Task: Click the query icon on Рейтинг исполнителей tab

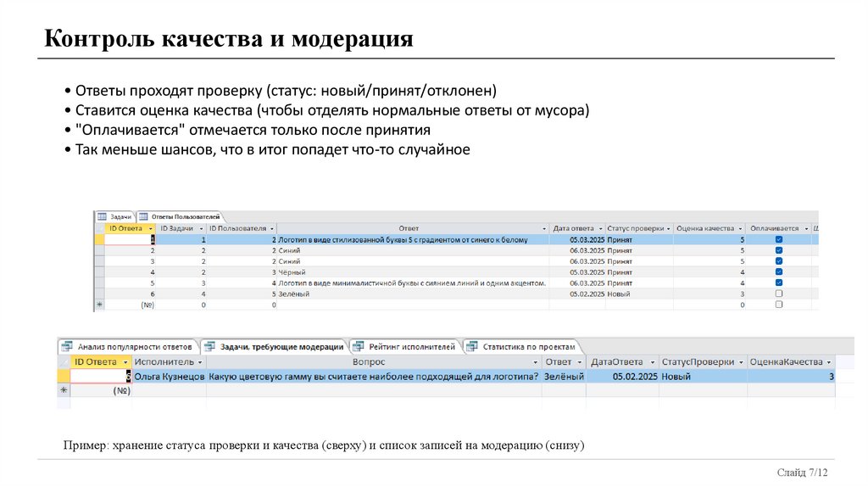Action: (359, 346)
